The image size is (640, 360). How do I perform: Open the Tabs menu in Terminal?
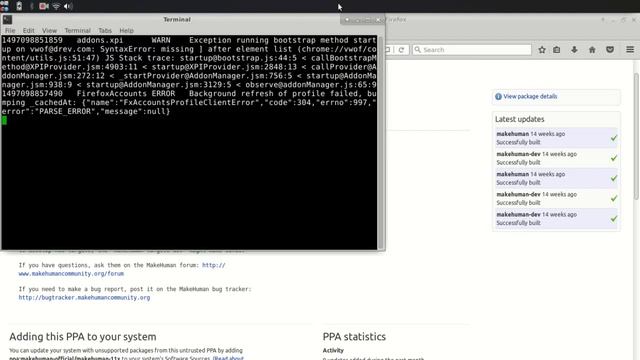[105, 31]
